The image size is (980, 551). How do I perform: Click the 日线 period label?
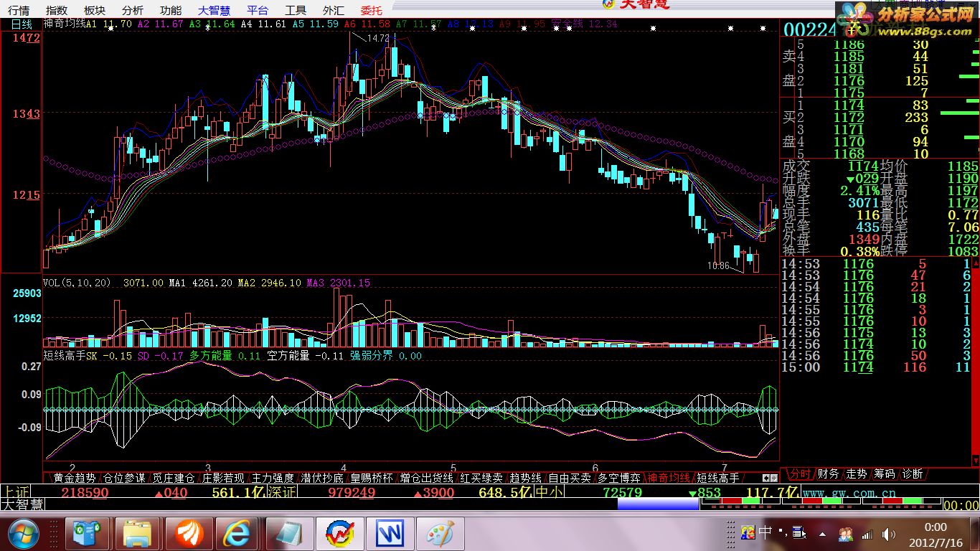22,24
